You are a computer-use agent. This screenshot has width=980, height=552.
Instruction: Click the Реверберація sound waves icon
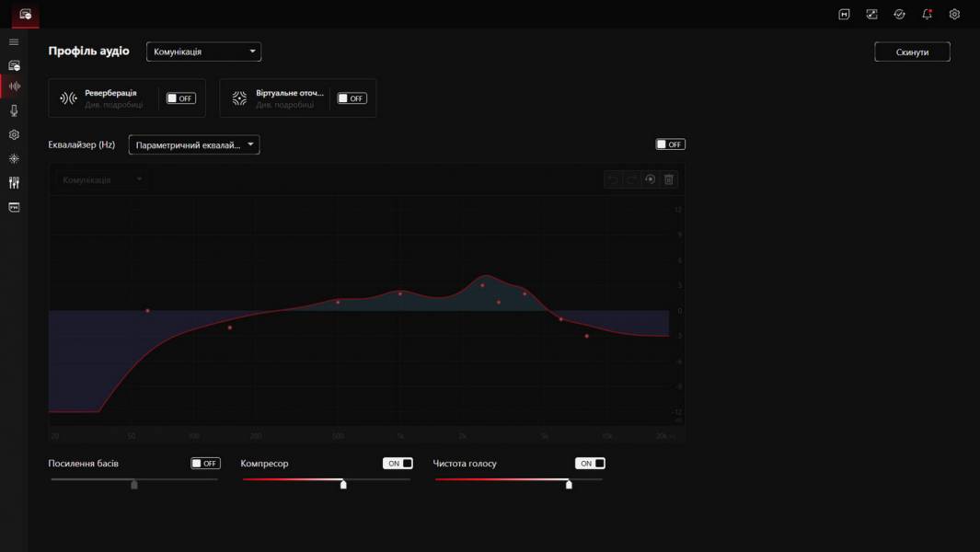coord(68,98)
